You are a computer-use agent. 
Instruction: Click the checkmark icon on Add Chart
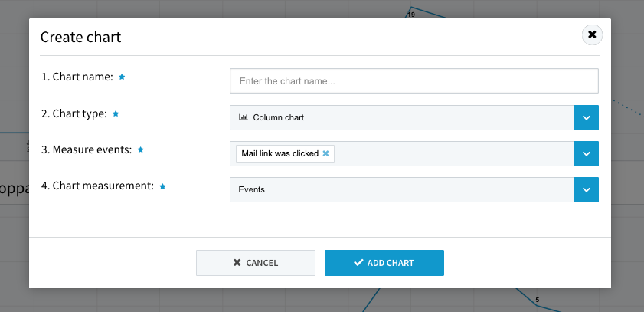358,263
